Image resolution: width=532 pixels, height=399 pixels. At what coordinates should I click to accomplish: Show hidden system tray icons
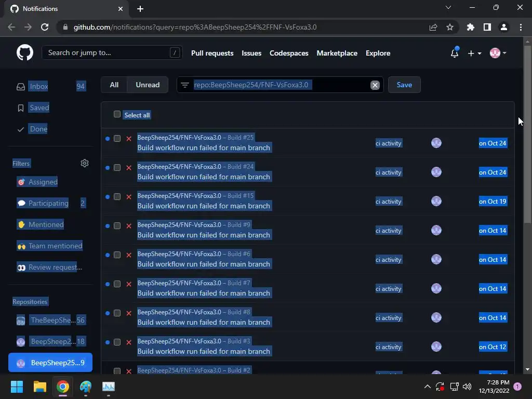(428, 387)
